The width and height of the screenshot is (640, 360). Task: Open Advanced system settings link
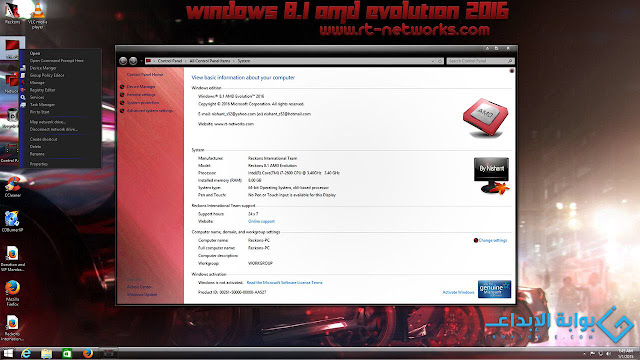click(150, 111)
